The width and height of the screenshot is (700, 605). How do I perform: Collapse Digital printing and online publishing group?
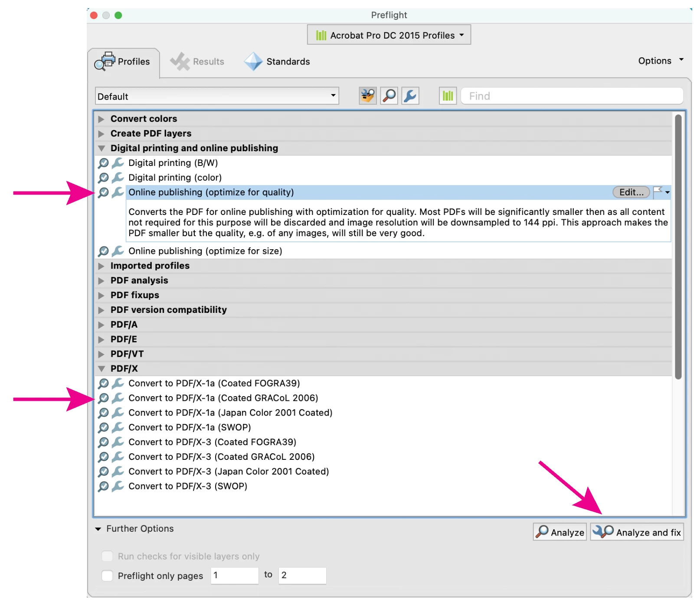pyautogui.click(x=101, y=149)
